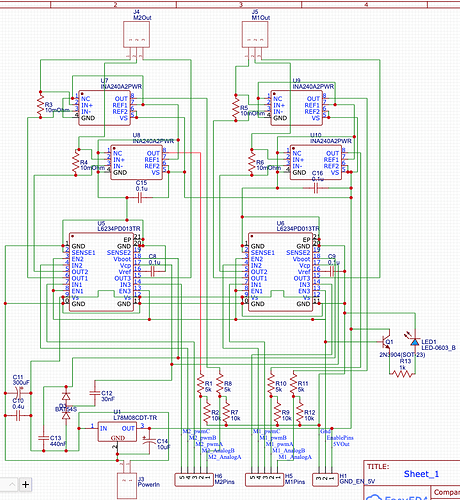The width and height of the screenshot is (460, 500).
Task: Select the J3 PowerIn connector
Action: tap(127, 485)
